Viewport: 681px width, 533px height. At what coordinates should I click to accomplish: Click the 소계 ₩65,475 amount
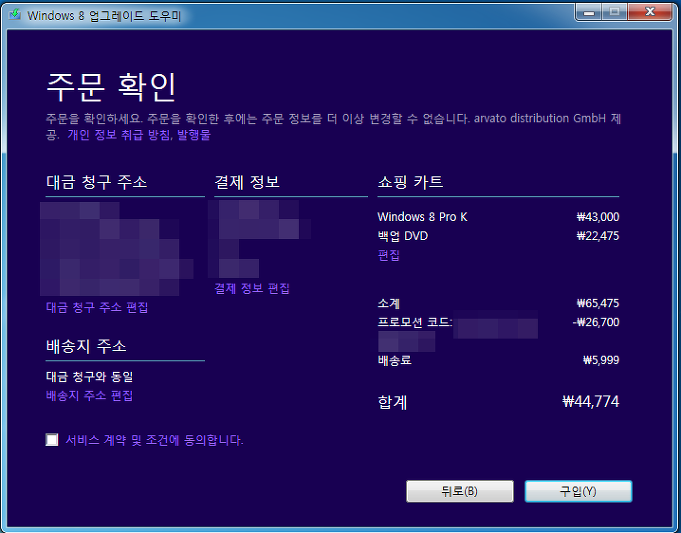pyautogui.click(x=598, y=303)
